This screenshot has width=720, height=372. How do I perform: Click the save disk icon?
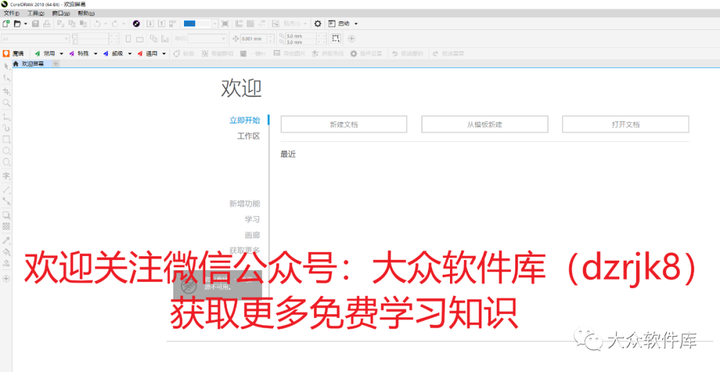click(x=35, y=23)
